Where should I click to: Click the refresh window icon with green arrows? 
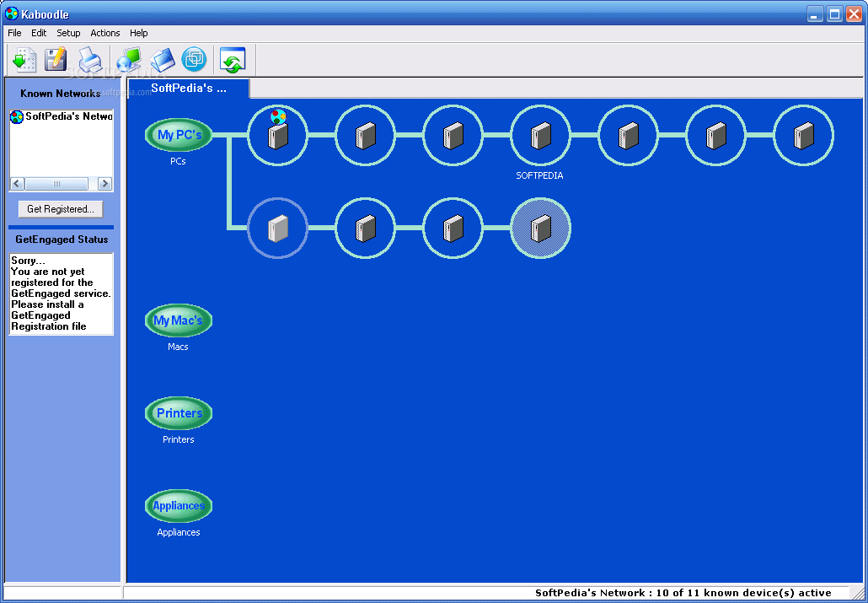[x=233, y=60]
